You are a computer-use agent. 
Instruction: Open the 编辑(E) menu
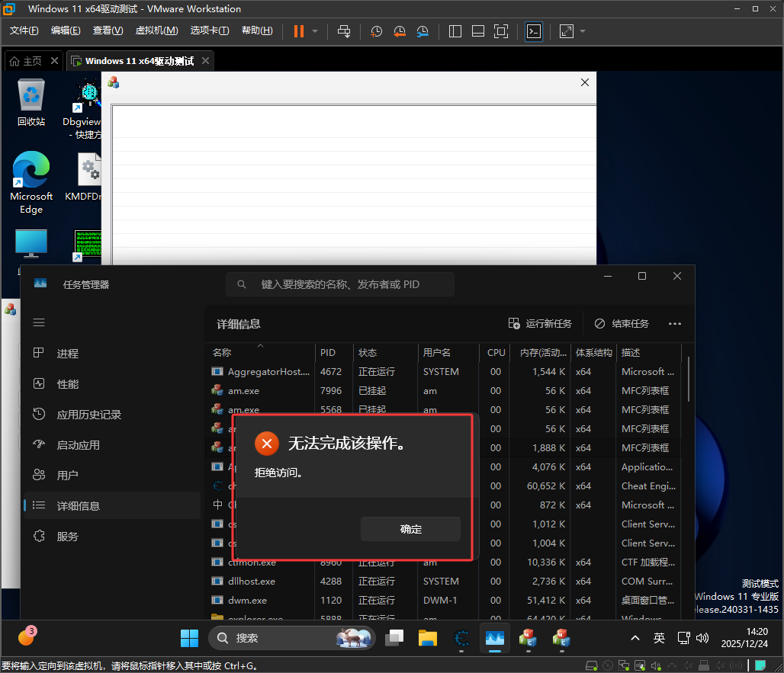tap(66, 30)
